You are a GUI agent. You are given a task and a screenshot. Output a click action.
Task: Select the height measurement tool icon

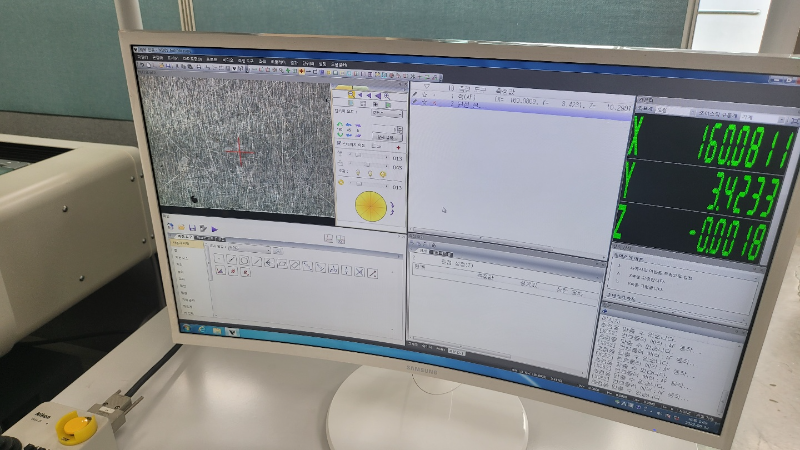click(346, 270)
